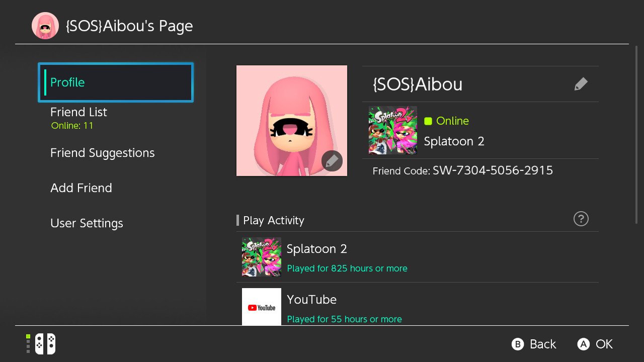Click the vertical scrollbar at the right edge

pos(637,134)
